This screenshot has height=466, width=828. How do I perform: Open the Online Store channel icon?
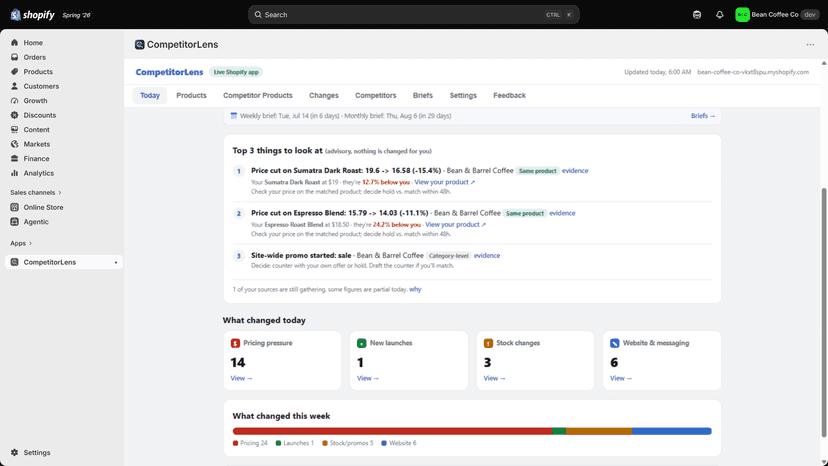click(x=14, y=207)
